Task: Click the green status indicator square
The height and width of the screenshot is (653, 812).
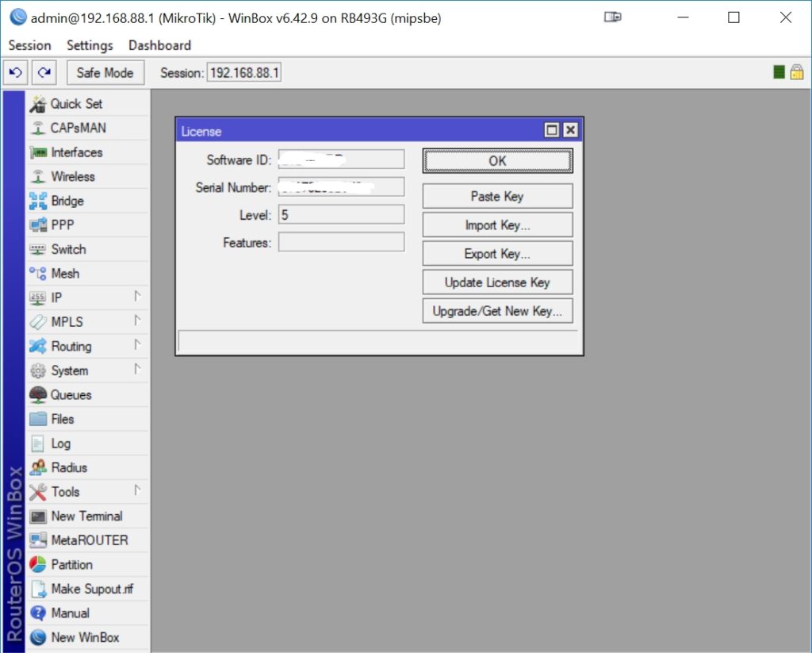Action: click(x=779, y=72)
